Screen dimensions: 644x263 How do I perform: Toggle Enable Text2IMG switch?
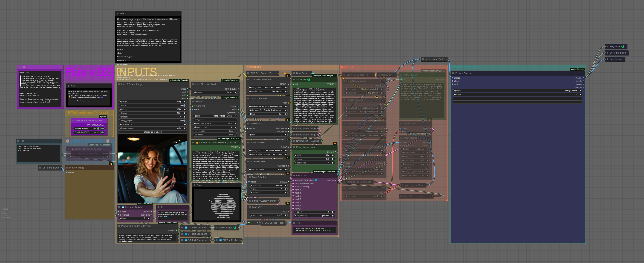98,128
